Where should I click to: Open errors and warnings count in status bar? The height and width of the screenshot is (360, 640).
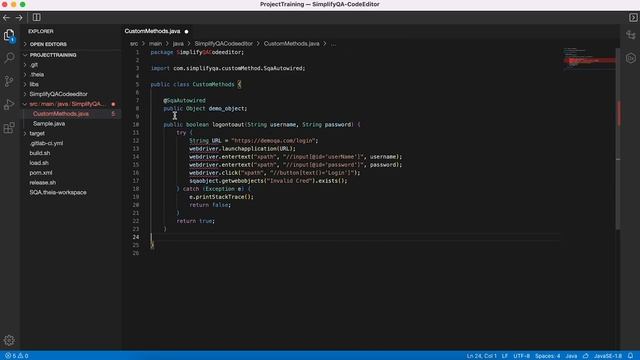(17, 356)
